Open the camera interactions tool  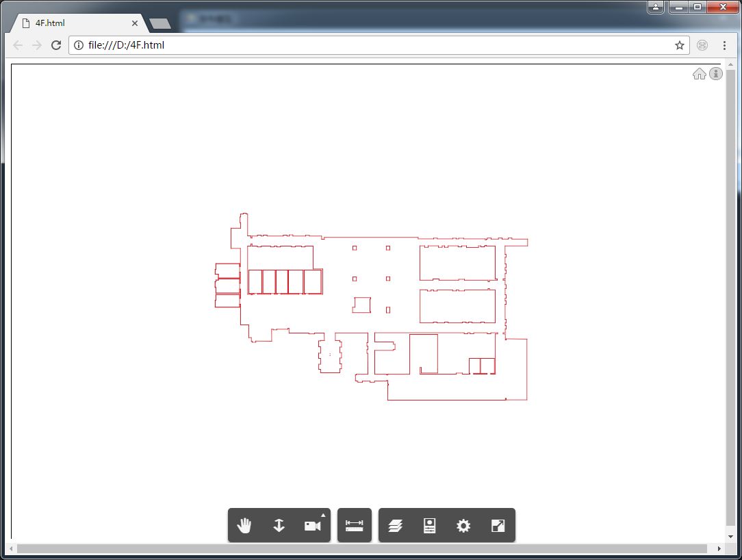click(312, 526)
